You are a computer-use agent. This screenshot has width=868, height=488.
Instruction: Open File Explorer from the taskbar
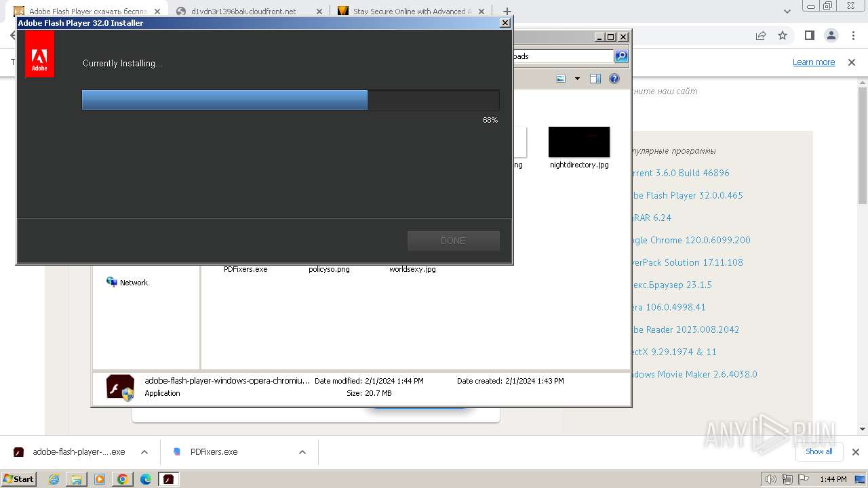point(77,479)
